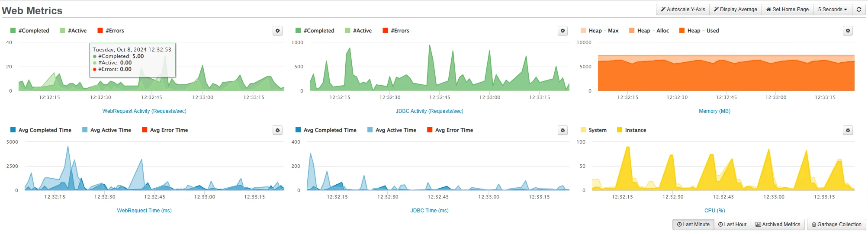Open WebRequest Time (ms) link

click(x=145, y=211)
